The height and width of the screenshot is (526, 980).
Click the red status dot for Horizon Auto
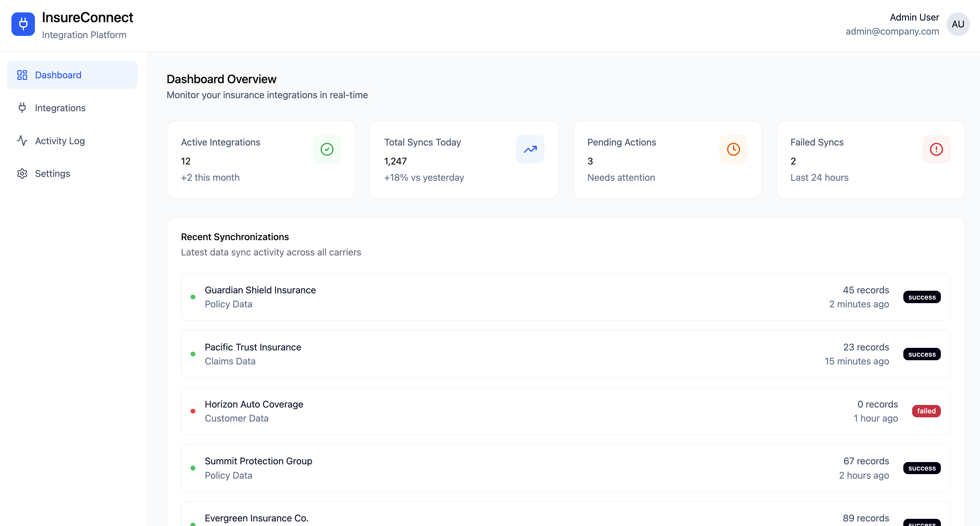[193, 411]
